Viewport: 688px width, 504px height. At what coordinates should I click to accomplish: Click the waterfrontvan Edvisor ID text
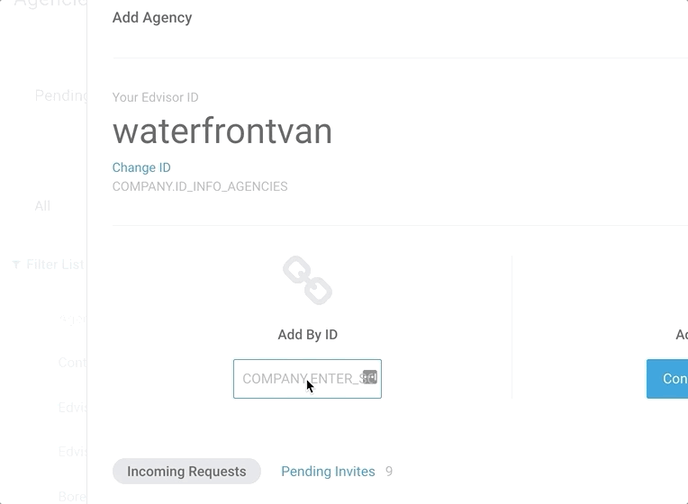(222, 131)
